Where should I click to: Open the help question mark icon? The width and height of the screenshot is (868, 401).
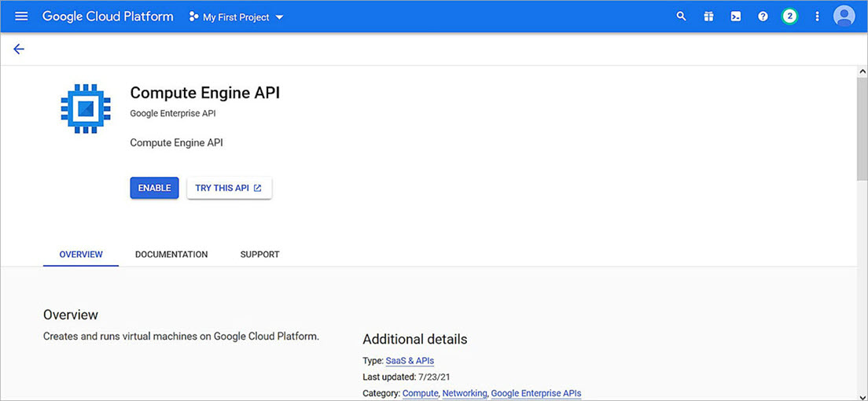click(x=763, y=17)
